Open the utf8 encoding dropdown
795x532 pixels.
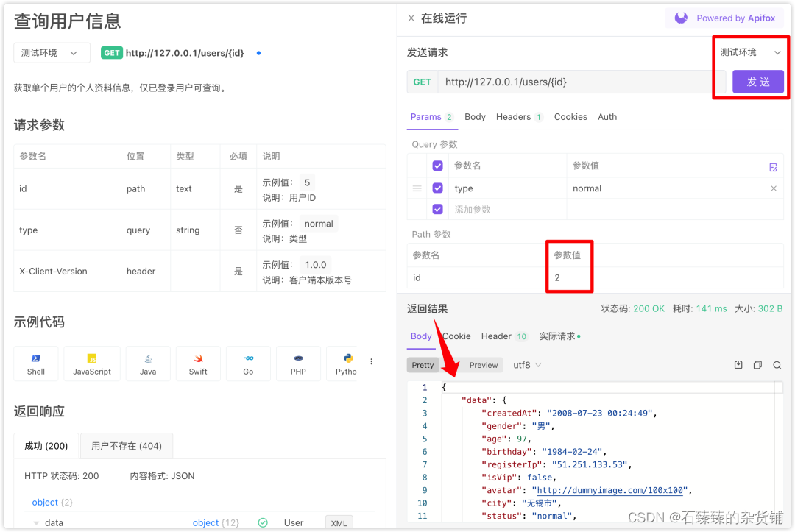(527, 365)
